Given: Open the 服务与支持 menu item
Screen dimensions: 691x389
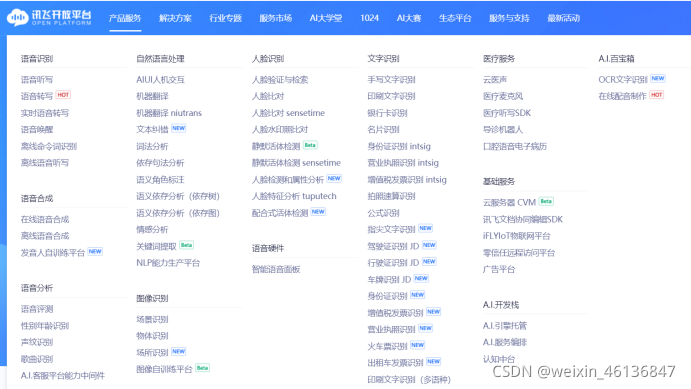Looking at the screenshot, I should point(509,18).
